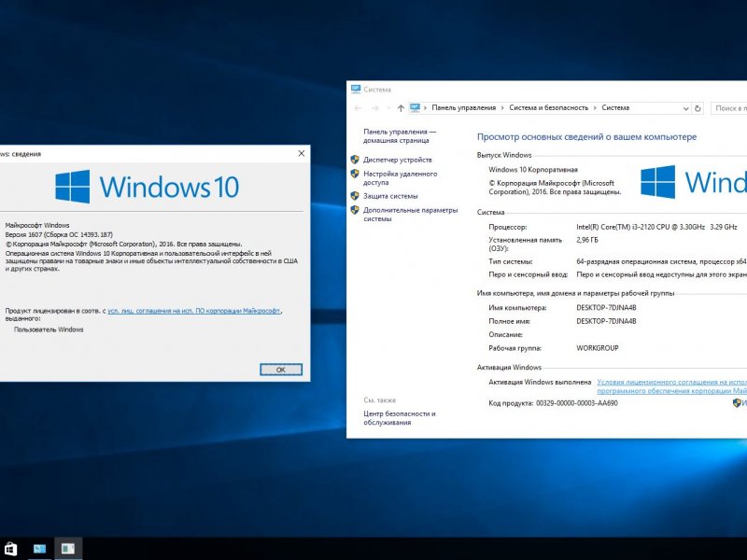
Task: Expand the chevron after Система и безопасность
Action: coord(595,108)
